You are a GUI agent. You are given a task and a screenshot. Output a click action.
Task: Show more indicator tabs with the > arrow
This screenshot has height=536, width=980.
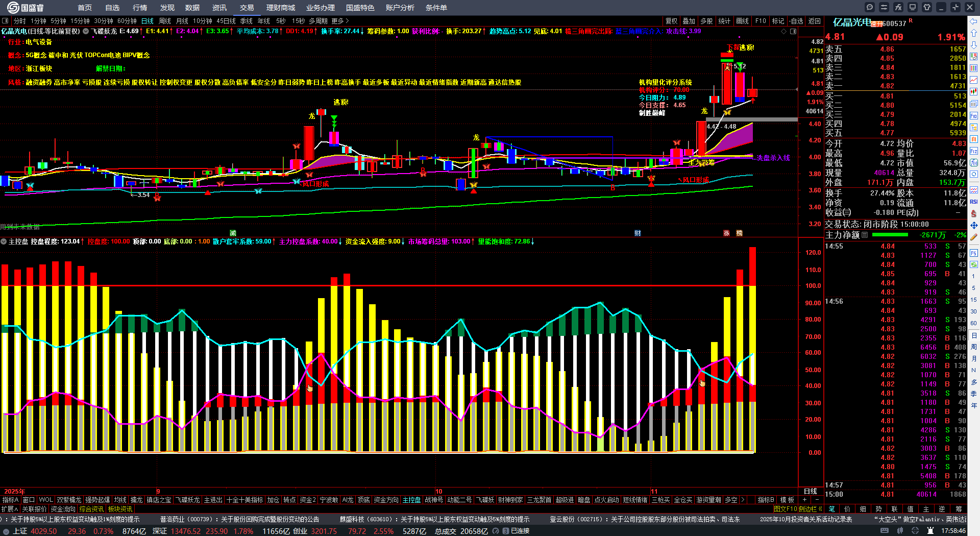(743, 500)
